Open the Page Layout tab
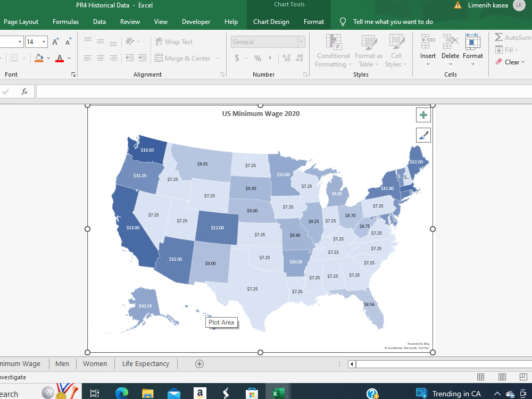 pos(21,22)
